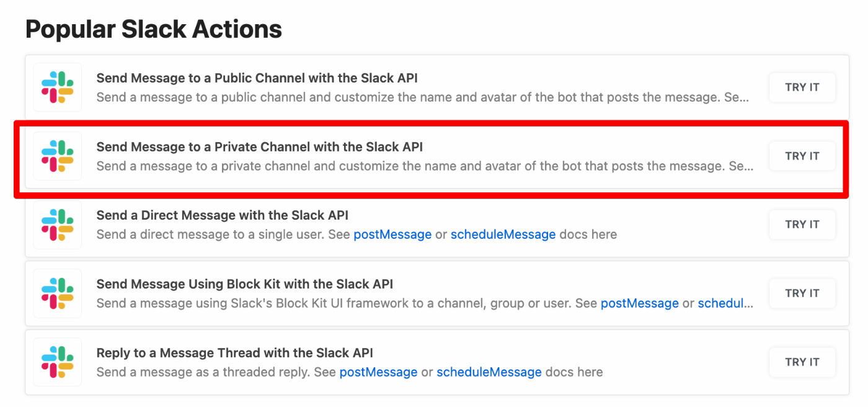Open postMessage docs in Direct Message row
868x407 pixels.
coord(392,235)
